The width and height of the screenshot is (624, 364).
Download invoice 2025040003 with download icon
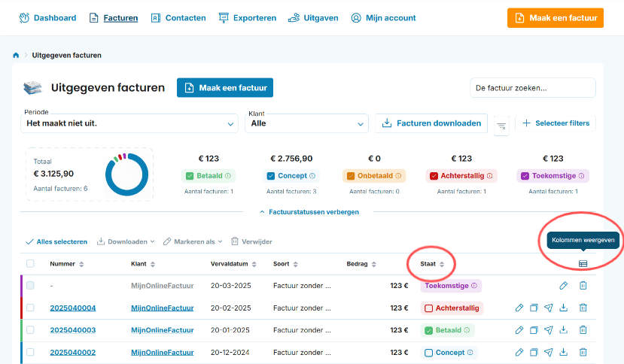click(x=564, y=330)
